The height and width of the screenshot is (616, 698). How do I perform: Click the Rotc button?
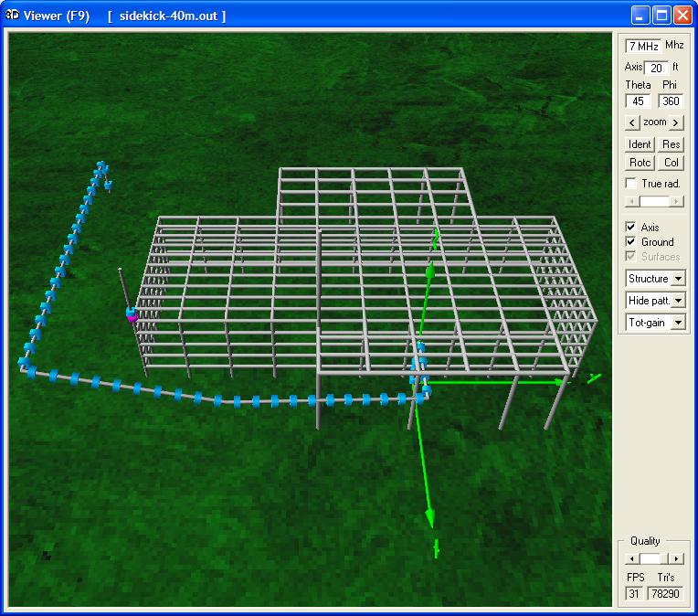tap(640, 163)
